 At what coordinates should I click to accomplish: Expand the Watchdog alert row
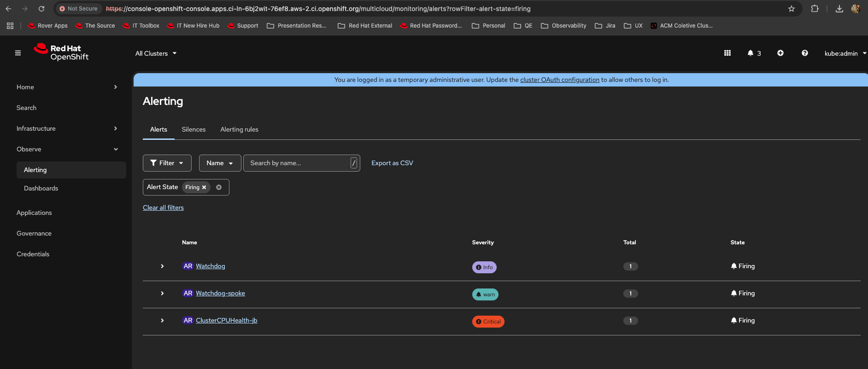pos(162,266)
